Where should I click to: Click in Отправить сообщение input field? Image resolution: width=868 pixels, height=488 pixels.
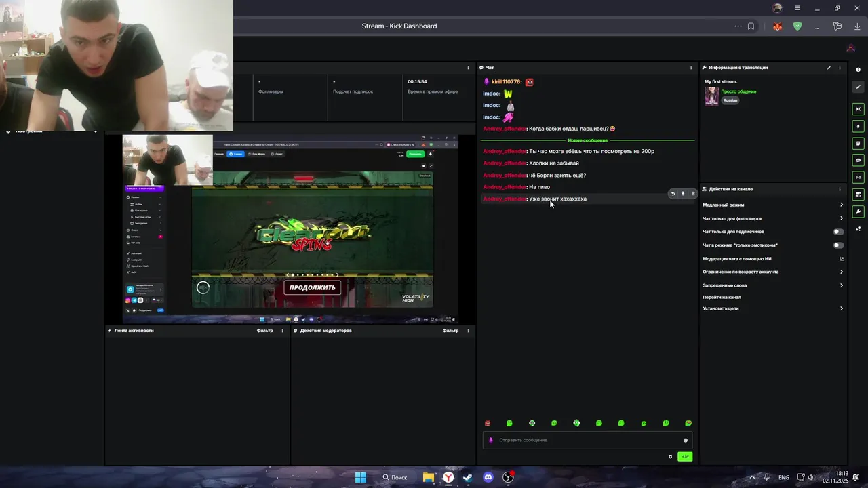coord(587,440)
